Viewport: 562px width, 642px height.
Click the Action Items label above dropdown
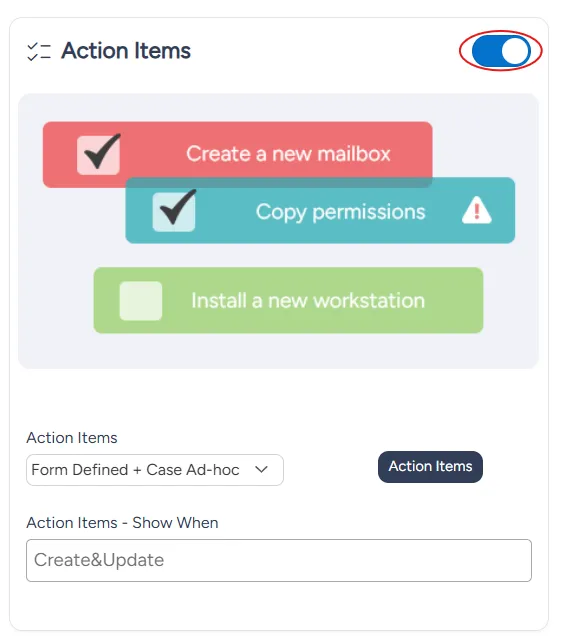click(72, 438)
